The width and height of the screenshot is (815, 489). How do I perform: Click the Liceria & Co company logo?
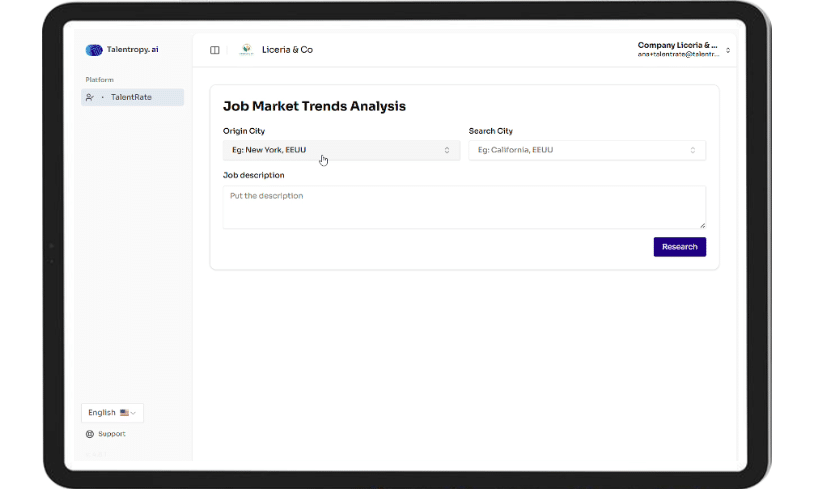(x=246, y=50)
